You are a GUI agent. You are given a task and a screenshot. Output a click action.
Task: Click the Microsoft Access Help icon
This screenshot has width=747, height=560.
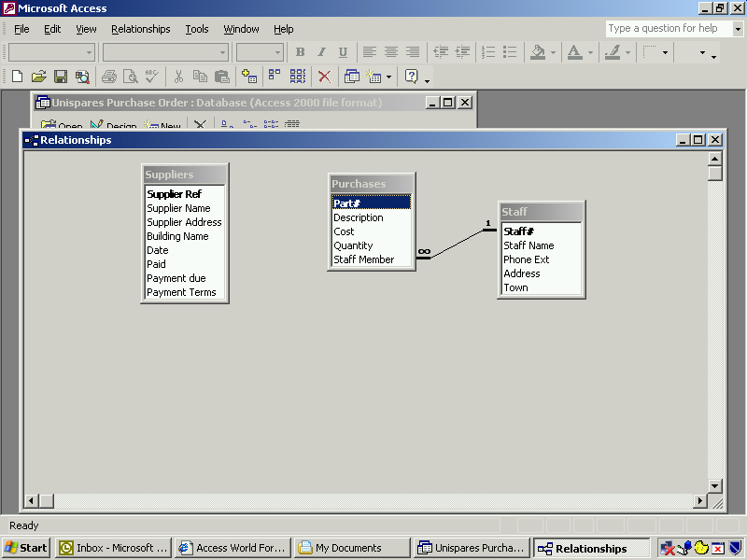point(411,77)
